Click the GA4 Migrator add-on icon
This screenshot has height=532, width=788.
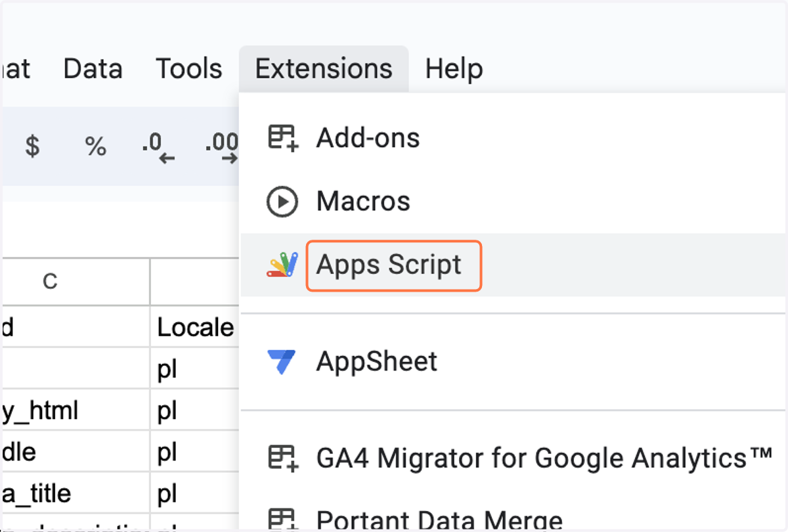(283, 458)
